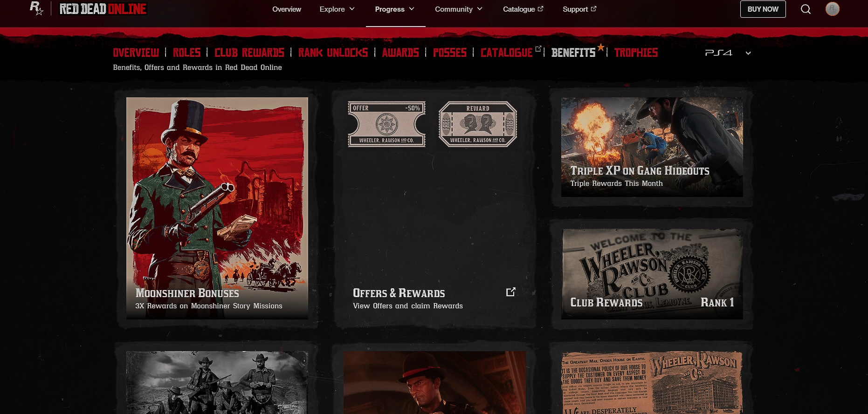Click 'Triple Rewards This Month' text

[x=616, y=183]
